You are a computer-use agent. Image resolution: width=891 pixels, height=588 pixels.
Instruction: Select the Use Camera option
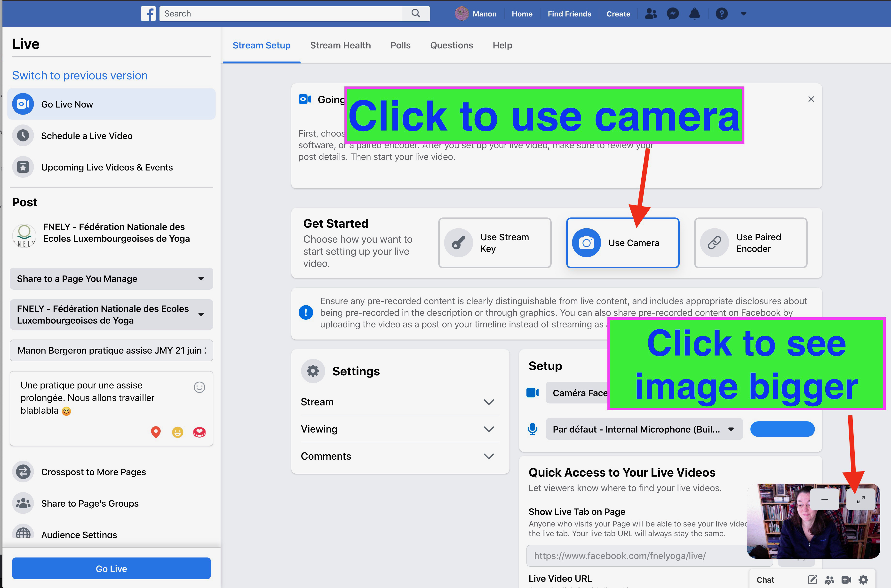pyautogui.click(x=623, y=243)
